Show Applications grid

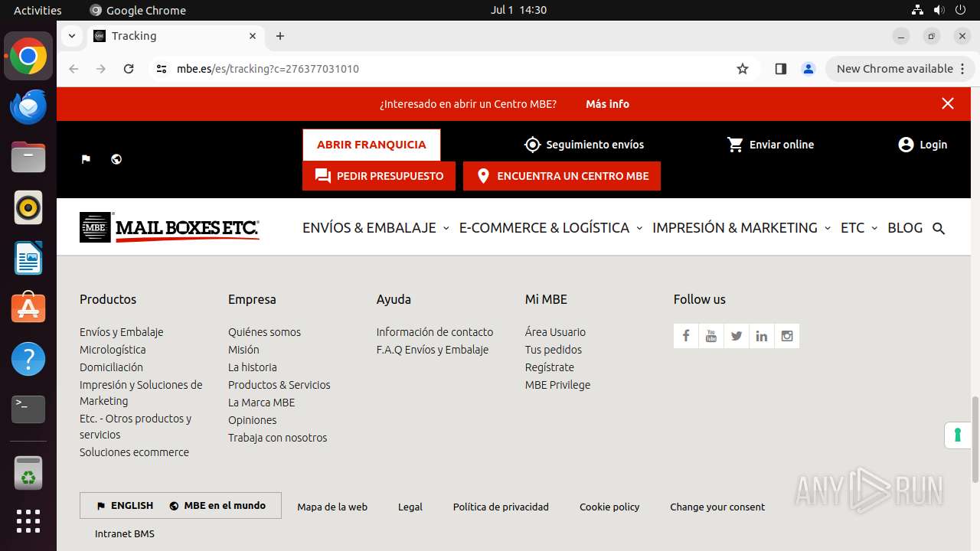pyautogui.click(x=28, y=521)
